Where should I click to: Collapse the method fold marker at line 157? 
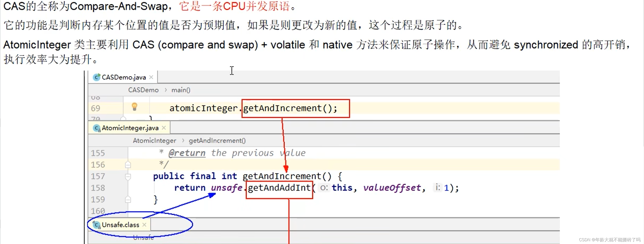[x=128, y=177]
